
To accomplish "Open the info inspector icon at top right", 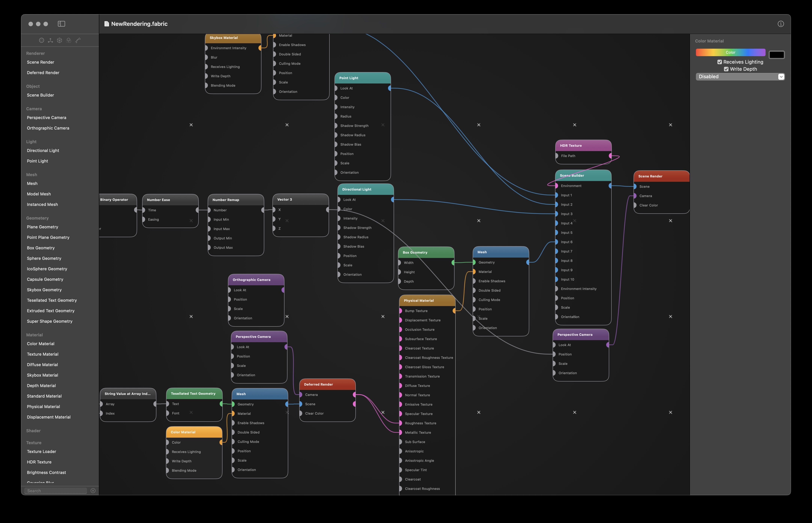I will (x=780, y=24).
